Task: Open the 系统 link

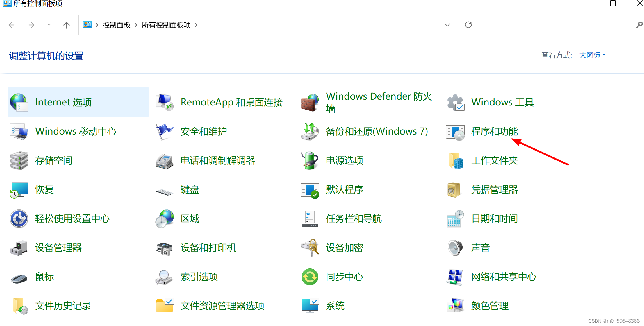Action: (x=335, y=306)
